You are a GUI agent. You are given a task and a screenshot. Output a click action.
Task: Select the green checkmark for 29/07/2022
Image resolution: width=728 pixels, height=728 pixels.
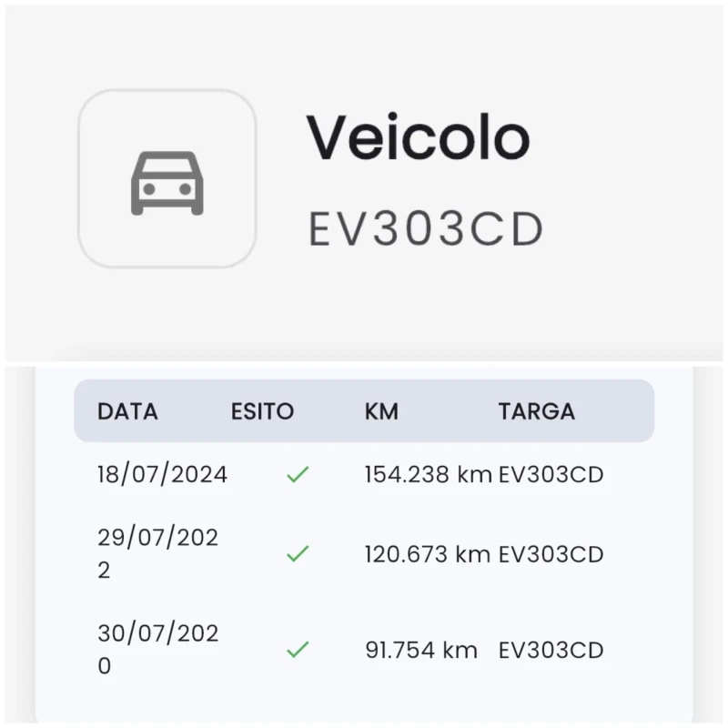[297, 553]
